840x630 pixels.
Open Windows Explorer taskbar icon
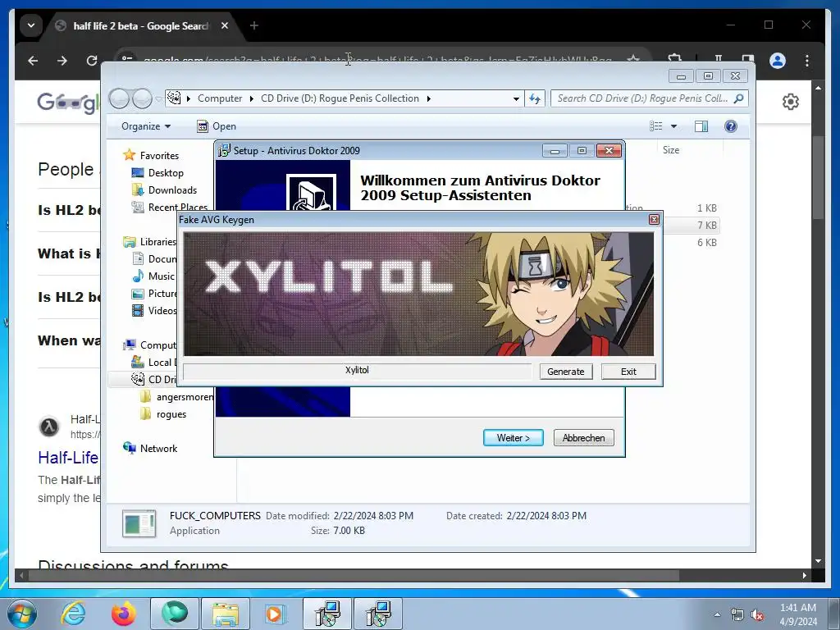click(226, 614)
